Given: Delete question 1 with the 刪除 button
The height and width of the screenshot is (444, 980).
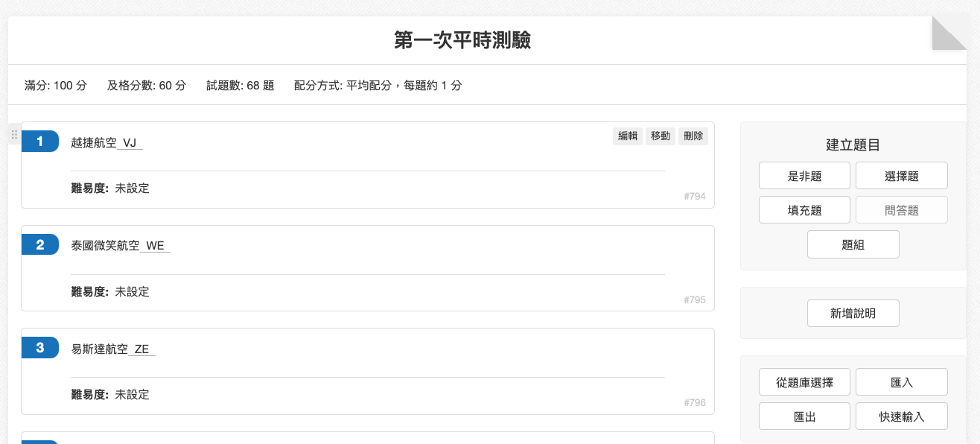Looking at the screenshot, I should click(x=693, y=136).
